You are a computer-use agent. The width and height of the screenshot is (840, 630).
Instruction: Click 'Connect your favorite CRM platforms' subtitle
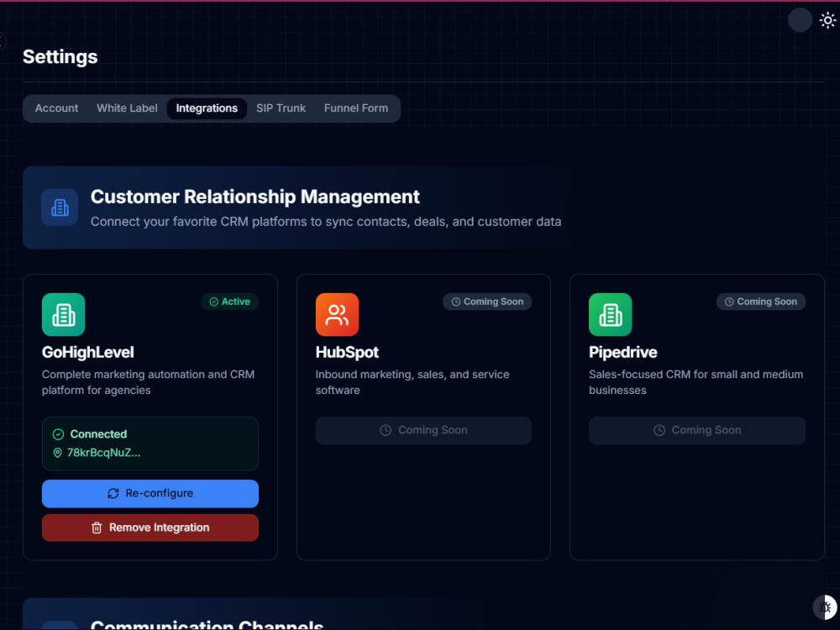click(326, 222)
